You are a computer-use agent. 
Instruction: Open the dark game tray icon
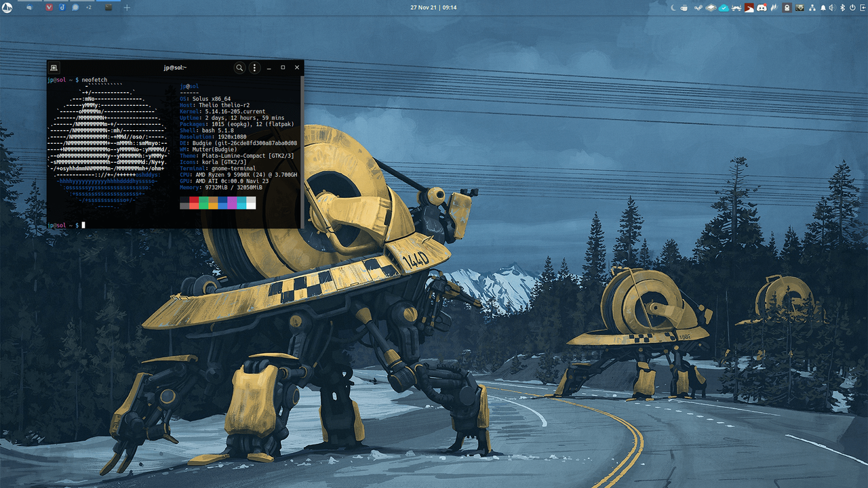(x=800, y=7)
